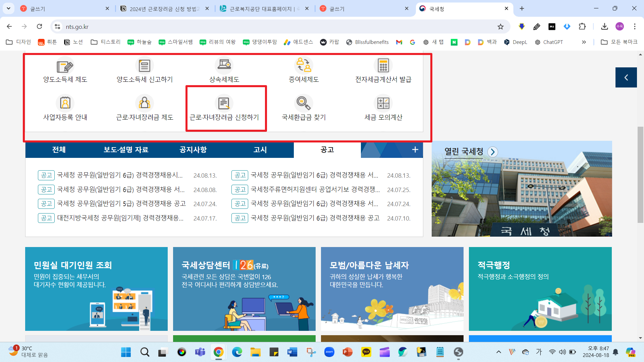
Task: Select 전자세금계산서 발급 icon
Action: (383, 65)
